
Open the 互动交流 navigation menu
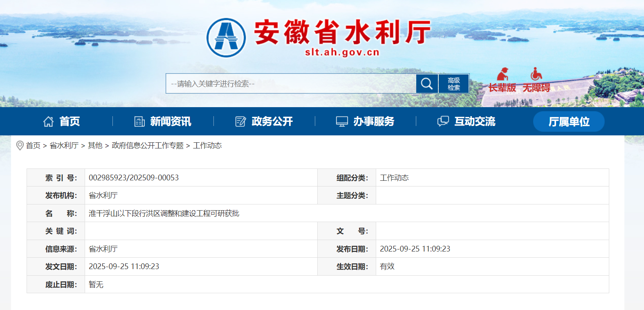click(475, 121)
